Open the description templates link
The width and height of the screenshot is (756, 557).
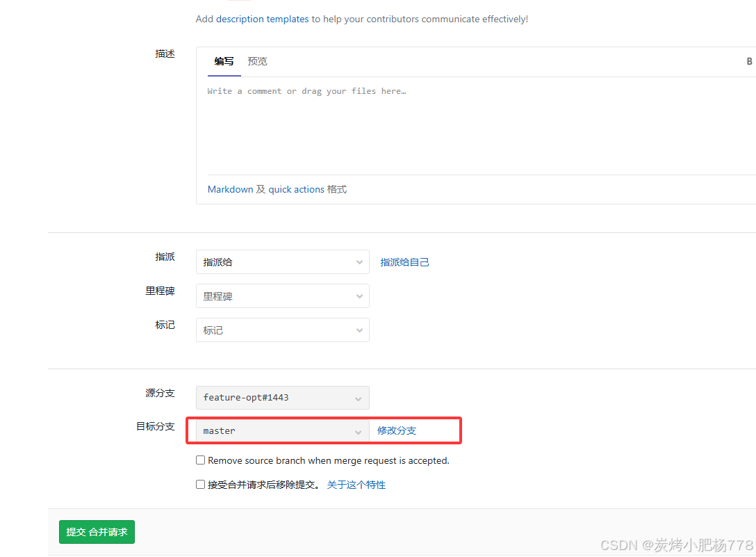coord(262,19)
